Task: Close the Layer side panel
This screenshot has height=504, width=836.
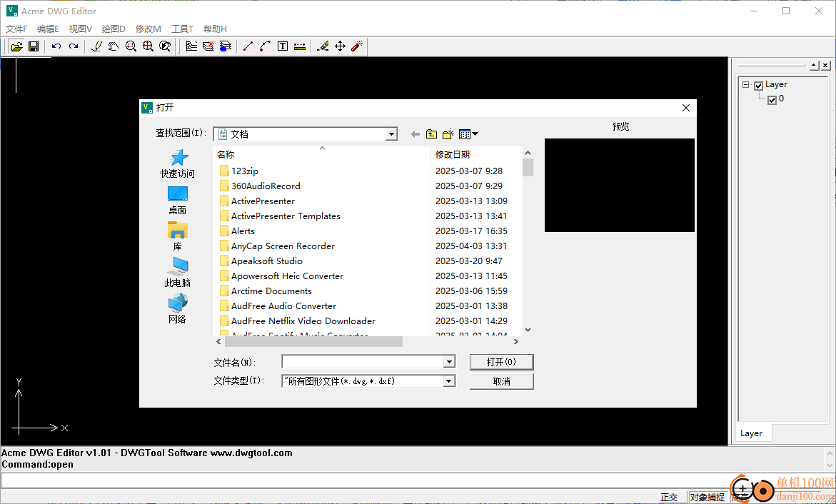Action: (825, 66)
